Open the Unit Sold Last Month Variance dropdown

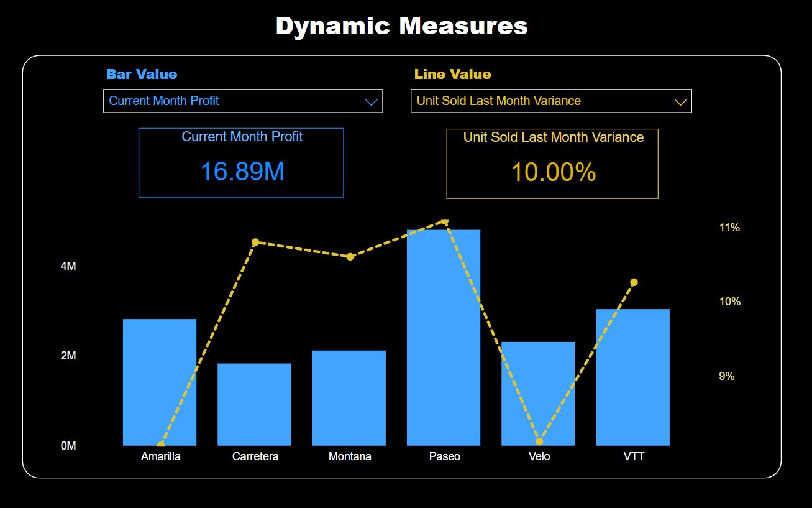[551, 101]
